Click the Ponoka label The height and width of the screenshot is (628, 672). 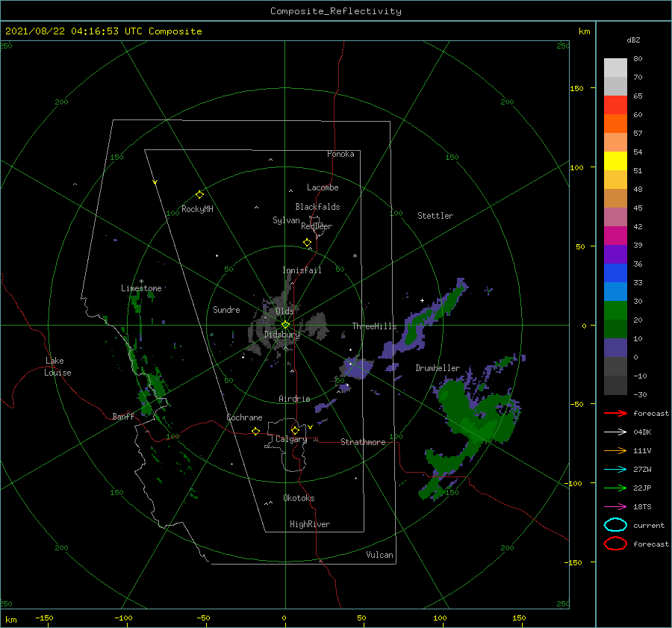tap(340, 154)
